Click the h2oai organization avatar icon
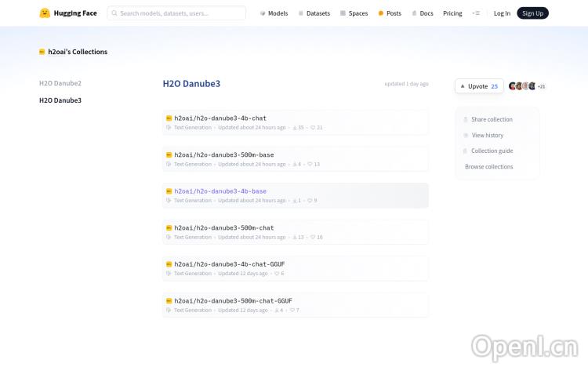This screenshot has width=588, height=367. (42, 52)
